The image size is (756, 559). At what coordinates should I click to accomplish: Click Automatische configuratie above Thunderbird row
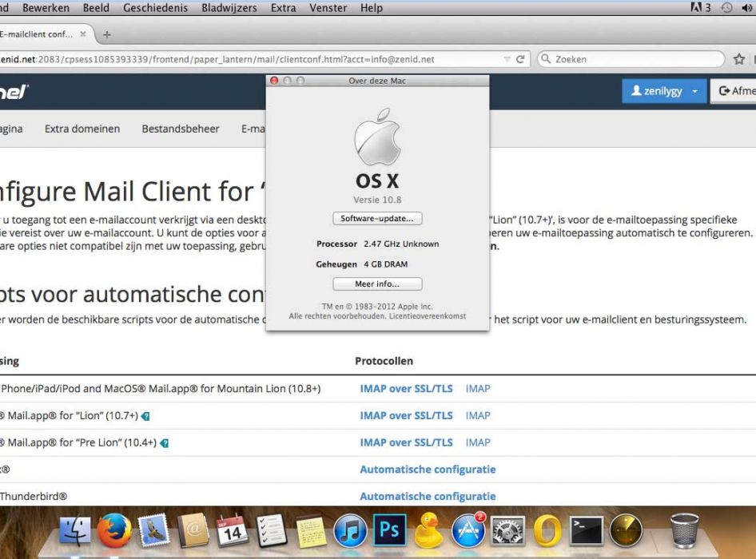click(428, 470)
